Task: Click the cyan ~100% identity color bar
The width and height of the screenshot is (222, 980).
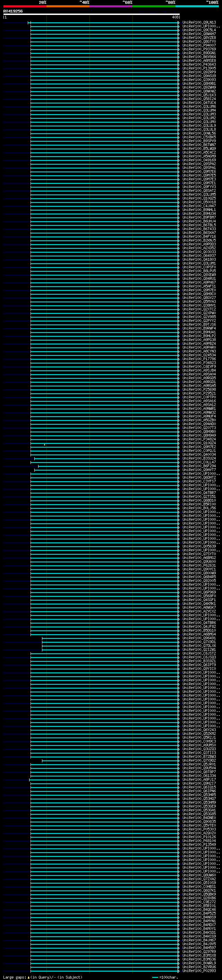Action: coord(197,6)
